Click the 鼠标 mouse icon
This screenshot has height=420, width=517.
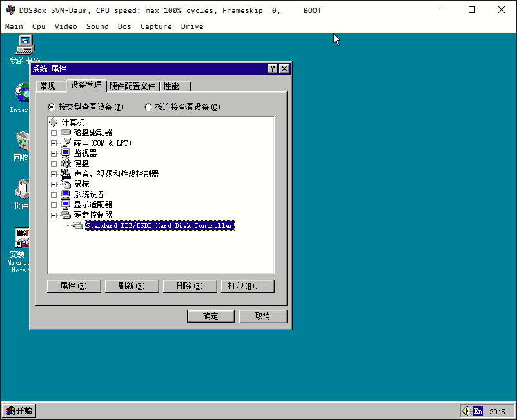point(66,184)
